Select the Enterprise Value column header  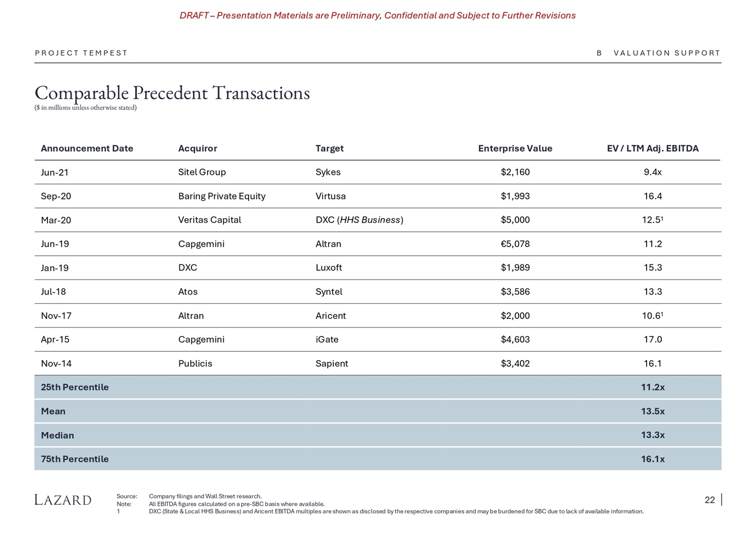[x=515, y=149]
